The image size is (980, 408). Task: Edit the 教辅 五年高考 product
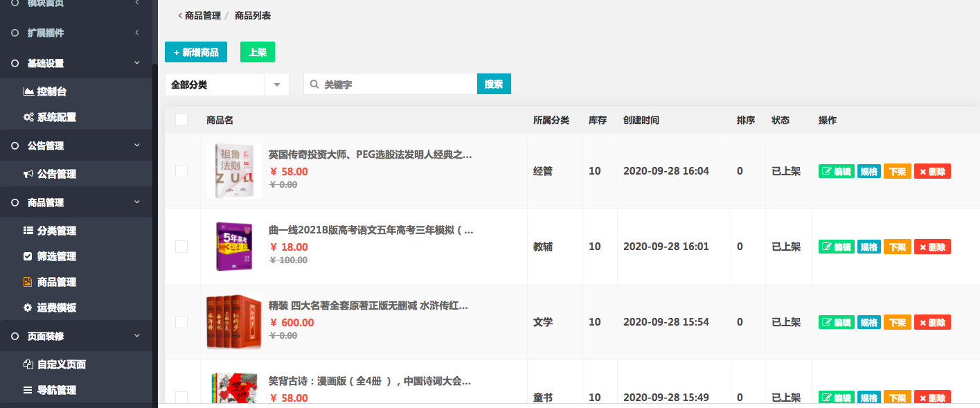(836, 247)
